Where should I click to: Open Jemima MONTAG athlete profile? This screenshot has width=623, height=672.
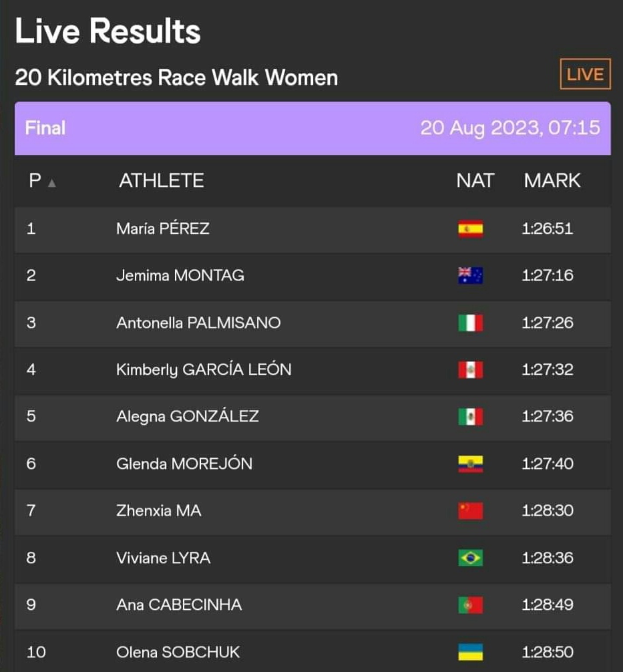click(x=180, y=275)
